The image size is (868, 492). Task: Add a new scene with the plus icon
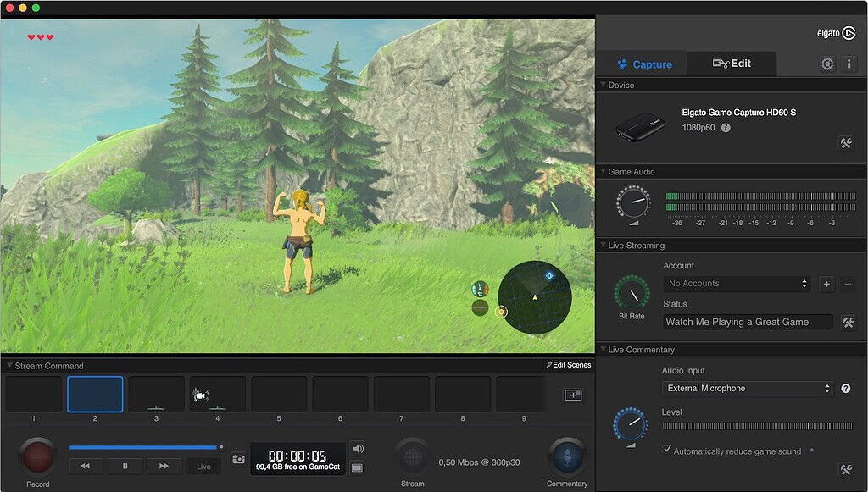[x=573, y=395]
